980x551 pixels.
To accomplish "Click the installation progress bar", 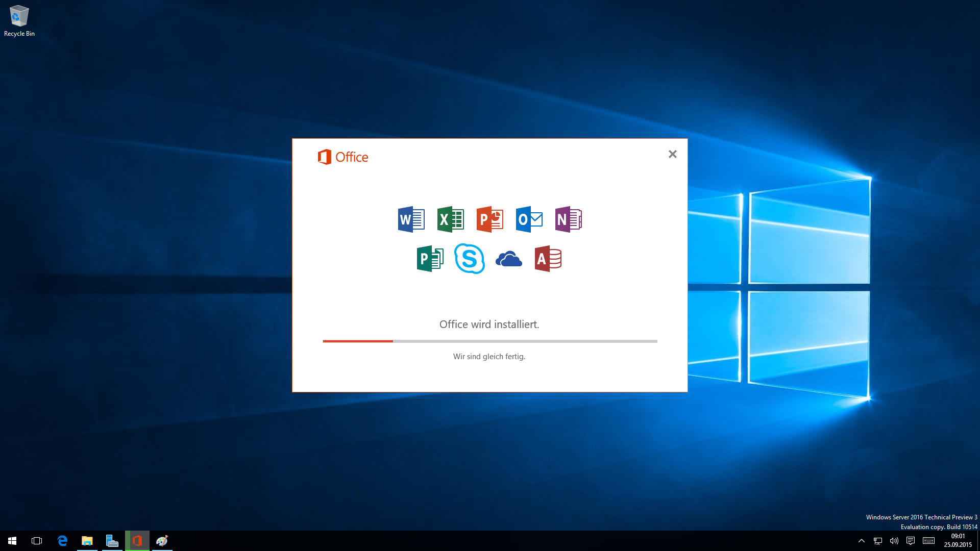I will tap(489, 341).
